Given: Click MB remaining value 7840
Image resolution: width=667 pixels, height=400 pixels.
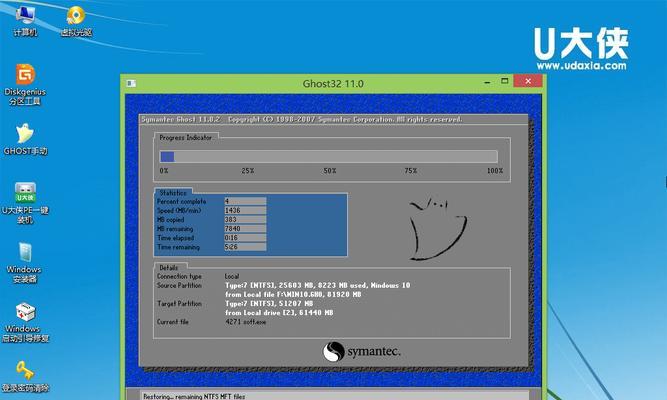Looking at the screenshot, I should point(245,229).
